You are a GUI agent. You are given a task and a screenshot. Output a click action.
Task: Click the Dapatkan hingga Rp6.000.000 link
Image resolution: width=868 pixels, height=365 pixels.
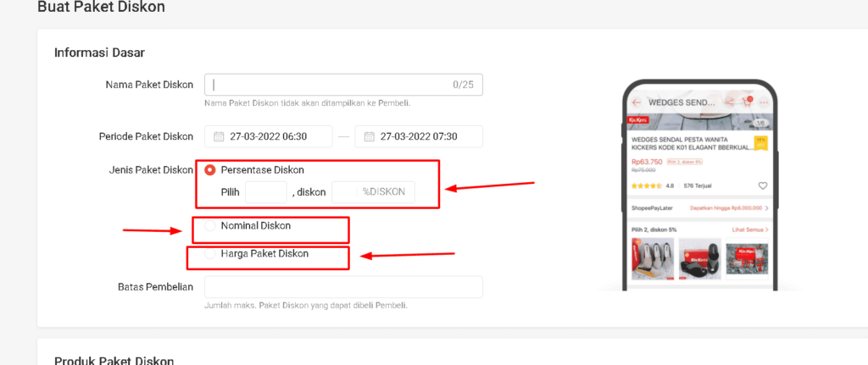point(726,207)
